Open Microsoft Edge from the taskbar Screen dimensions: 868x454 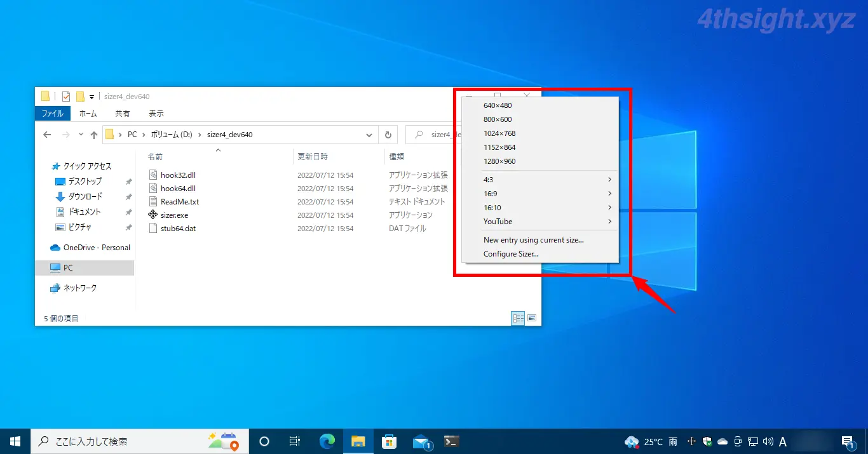pos(327,441)
